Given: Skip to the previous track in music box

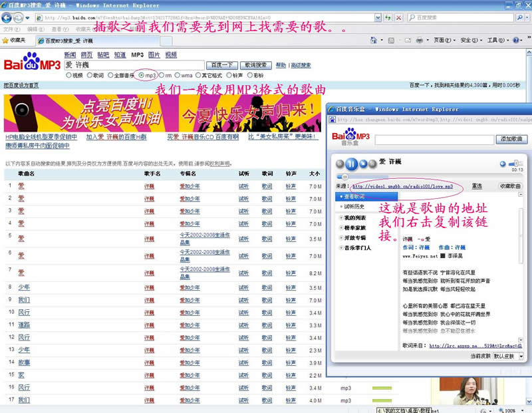Looking at the screenshot, I should point(340,164).
